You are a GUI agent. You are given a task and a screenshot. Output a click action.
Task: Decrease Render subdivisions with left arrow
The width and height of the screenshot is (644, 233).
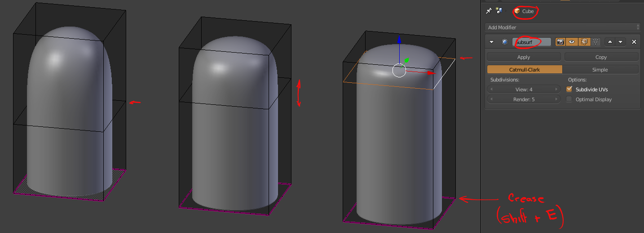point(491,99)
